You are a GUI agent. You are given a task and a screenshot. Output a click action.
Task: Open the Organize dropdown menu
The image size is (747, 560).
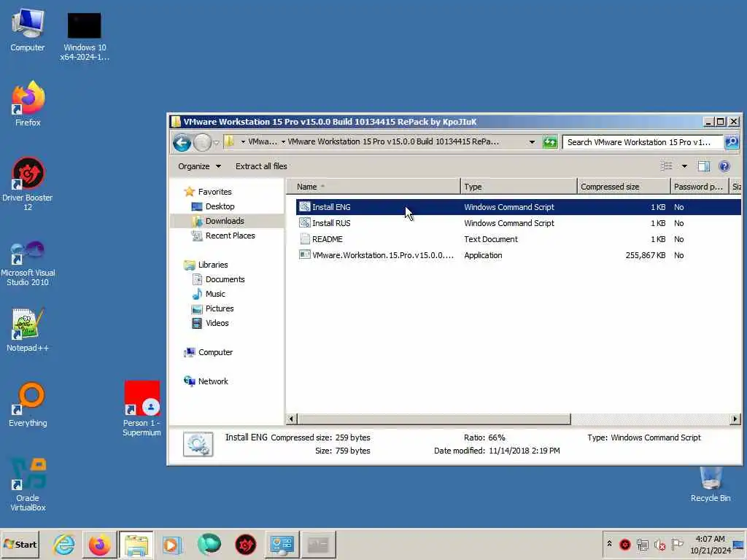(x=200, y=166)
